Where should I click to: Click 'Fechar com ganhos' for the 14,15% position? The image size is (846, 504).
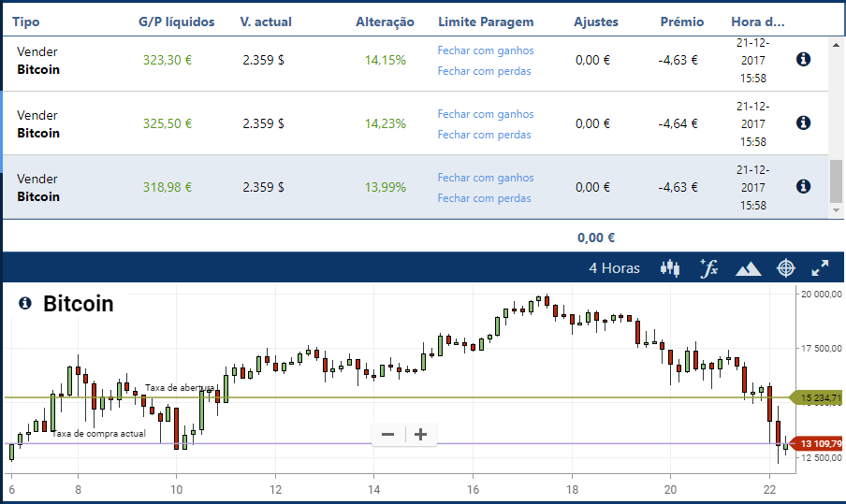pyautogui.click(x=486, y=50)
